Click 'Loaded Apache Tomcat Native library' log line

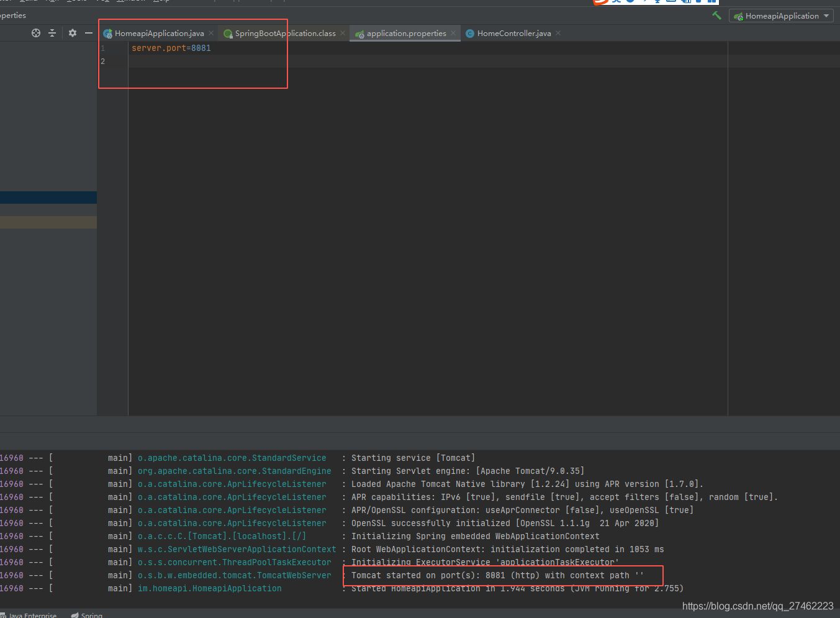527,484
